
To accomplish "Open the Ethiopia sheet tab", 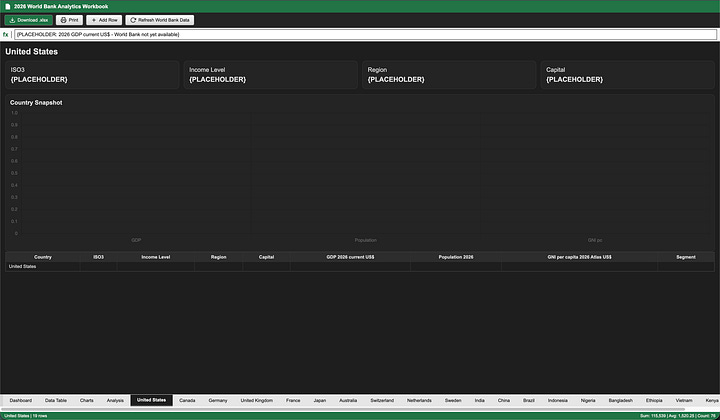I will click(654, 400).
